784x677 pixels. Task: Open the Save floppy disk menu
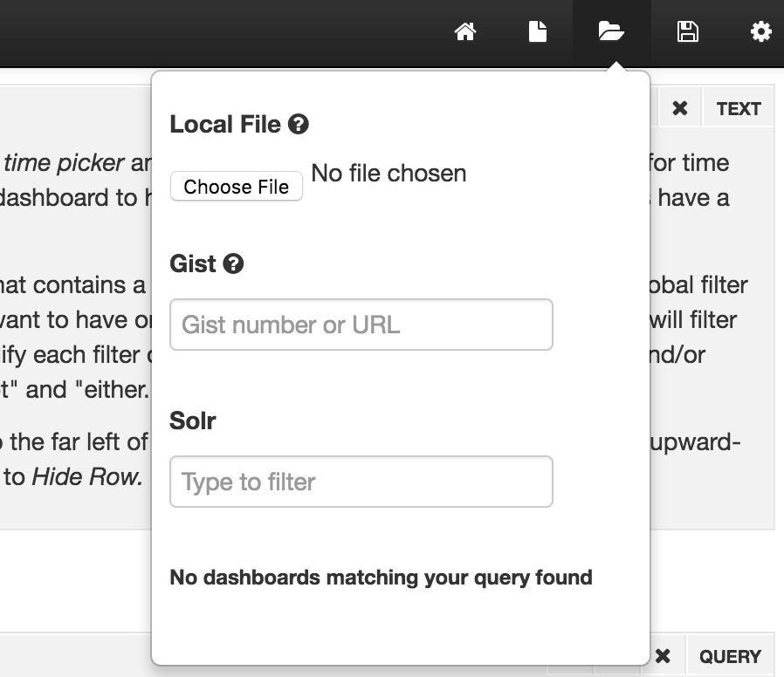click(x=687, y=32)
